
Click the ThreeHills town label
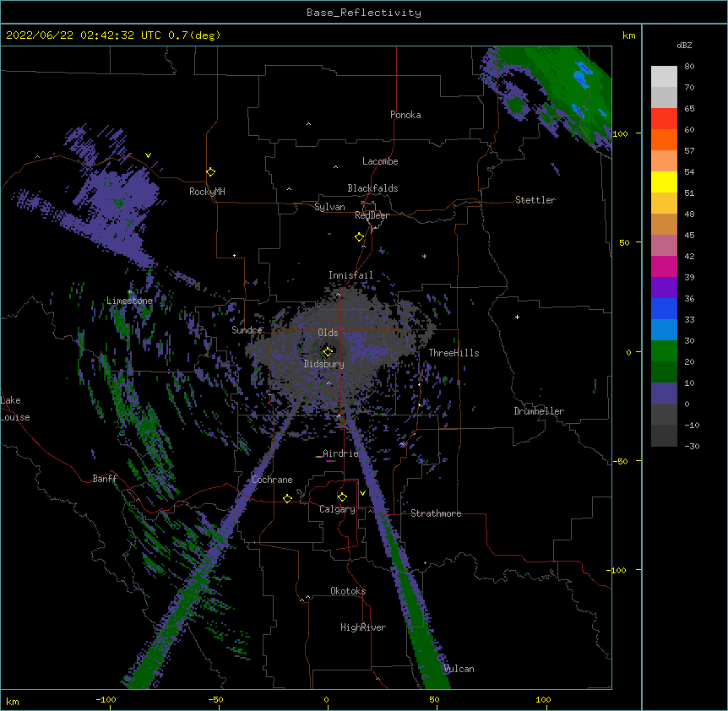point(454,353)
